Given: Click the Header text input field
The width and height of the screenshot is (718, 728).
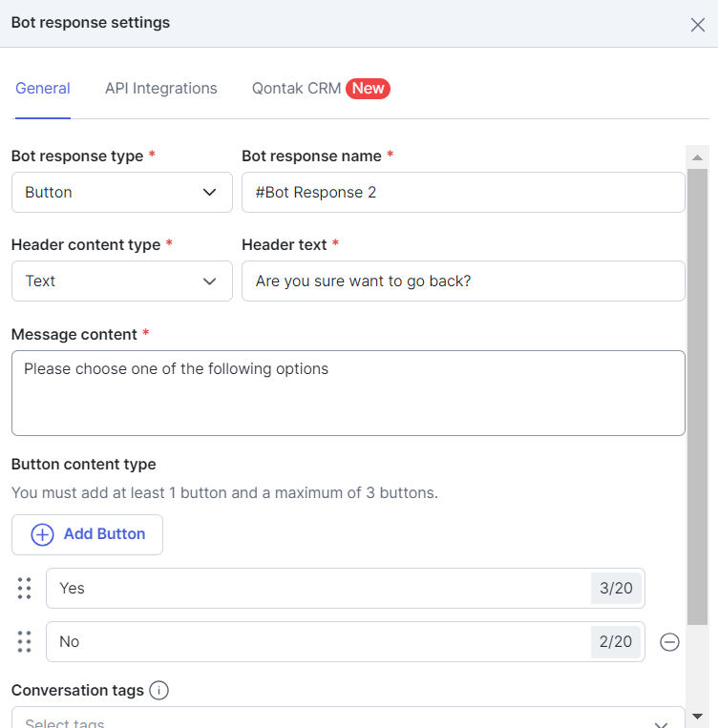Looking at the screenshot, I should coord(463,281).
